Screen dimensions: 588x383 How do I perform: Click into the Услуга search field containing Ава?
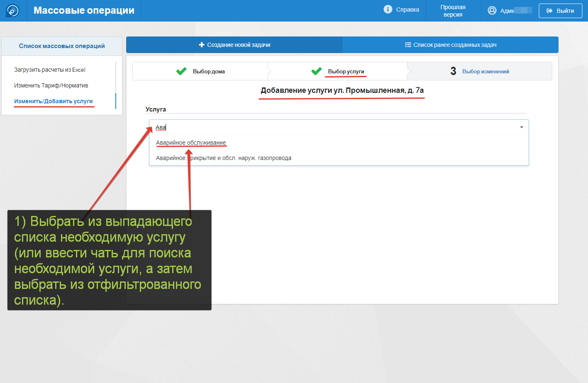click(332, 127)
